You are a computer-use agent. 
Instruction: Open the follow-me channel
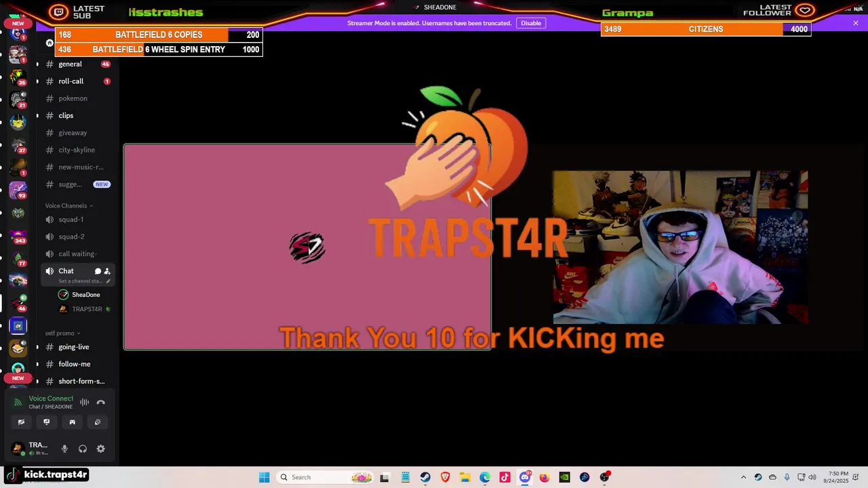(x=77, y=364)
